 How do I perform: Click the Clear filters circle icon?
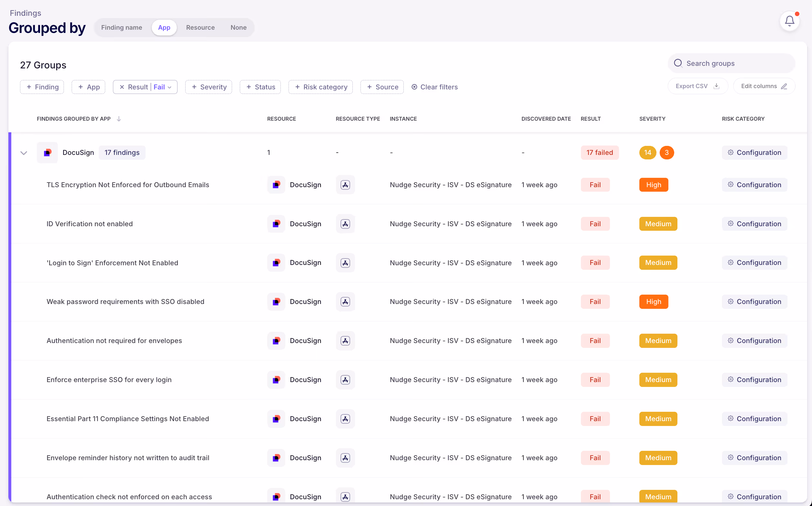[414, 87]
